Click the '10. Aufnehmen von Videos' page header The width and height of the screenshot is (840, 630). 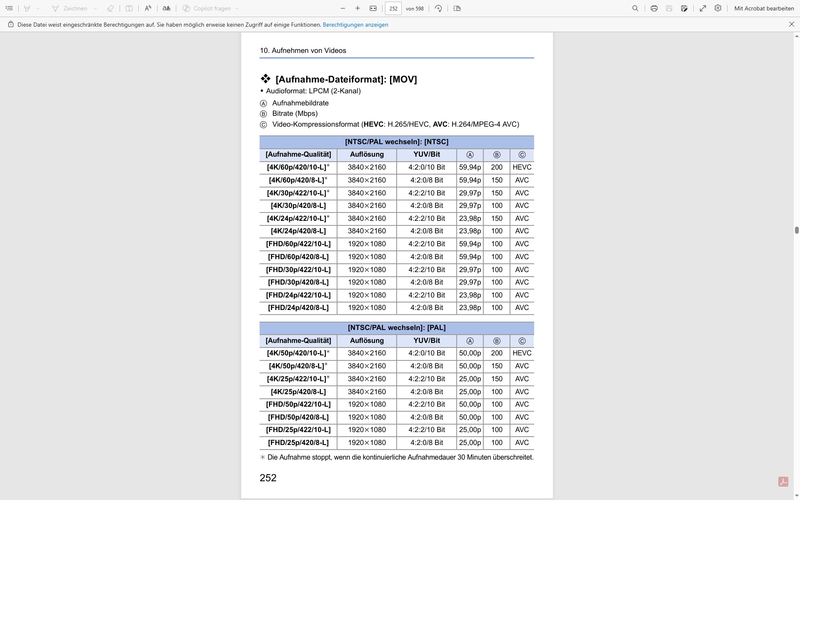(303, 50)
